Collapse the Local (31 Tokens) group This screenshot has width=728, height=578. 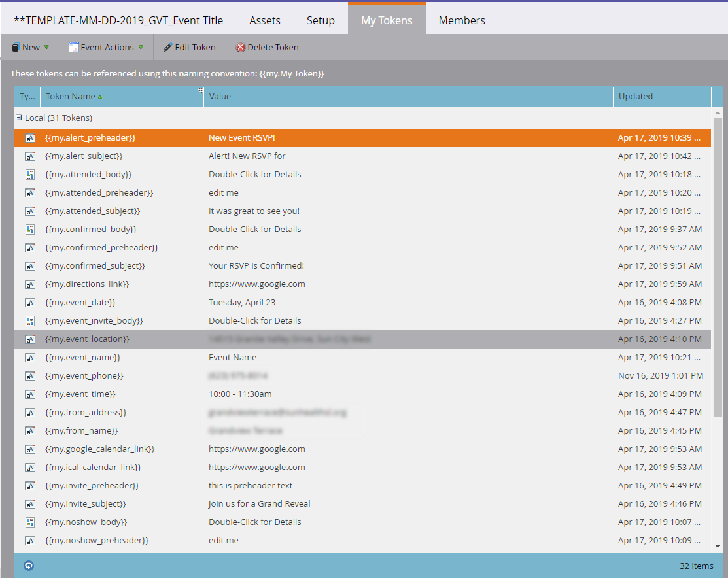[x=19, y=118]
